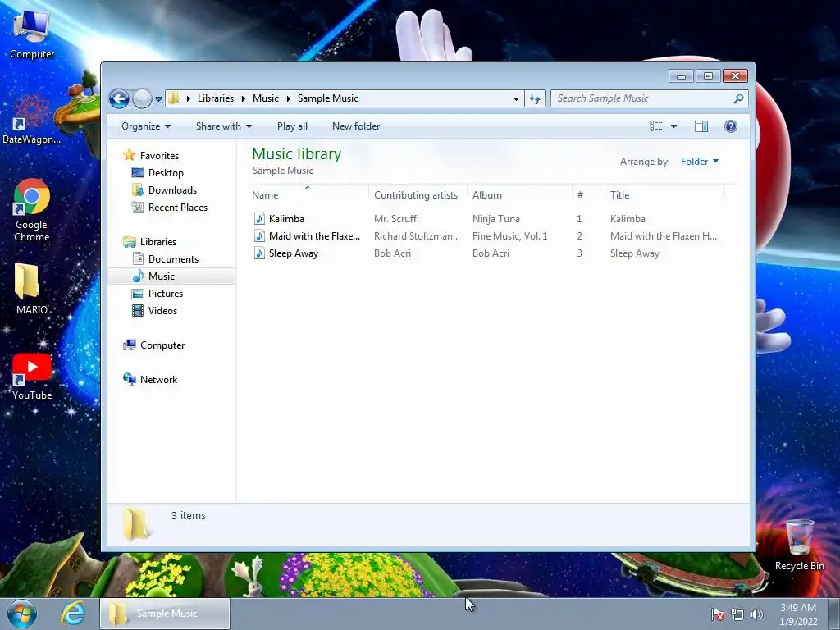Image resolution: width=840 pixels, height=630 pixels.
Task: Open the Windows Start menu
Action: pyautogui.click(x=22, y=614)
